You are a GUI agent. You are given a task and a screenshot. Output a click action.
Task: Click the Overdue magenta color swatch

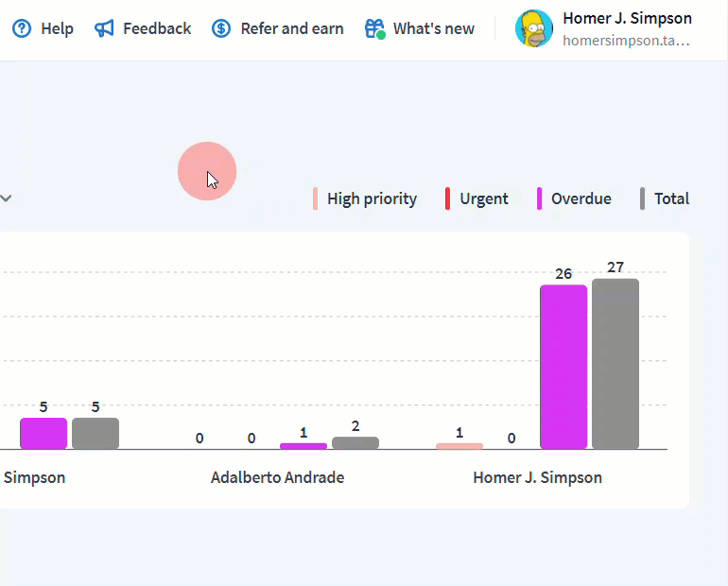[x=540, y=198]
